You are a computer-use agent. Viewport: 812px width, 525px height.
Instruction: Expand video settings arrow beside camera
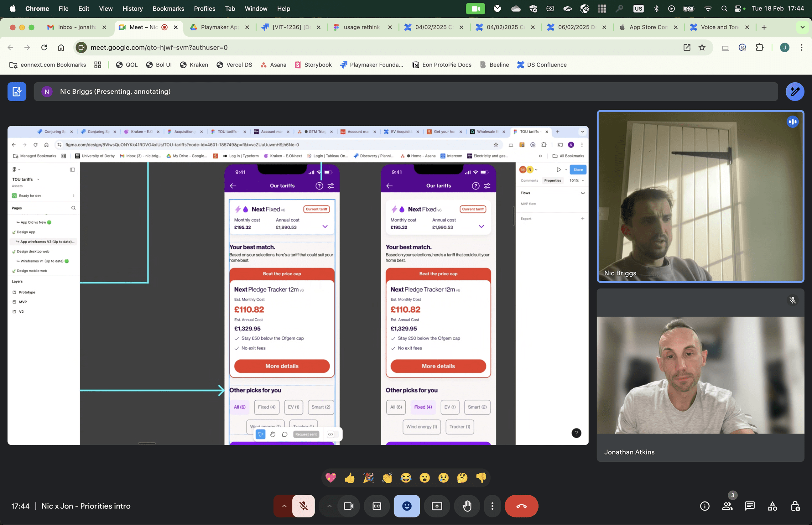click(x=329, y=506)
